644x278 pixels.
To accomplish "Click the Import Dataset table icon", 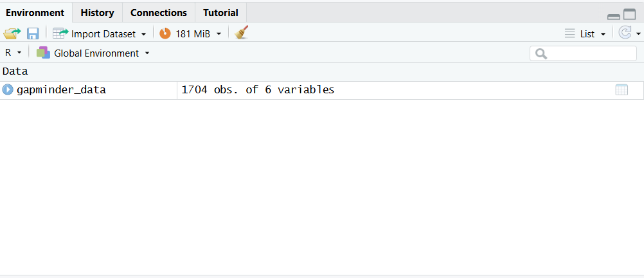I will tap(60, 33).
